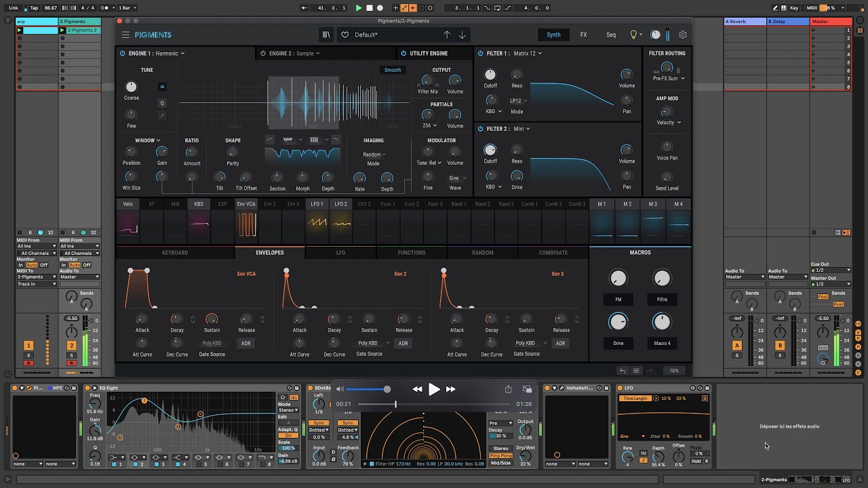
Task: Open the Functions modulation tab
Action: click(412, 253)
